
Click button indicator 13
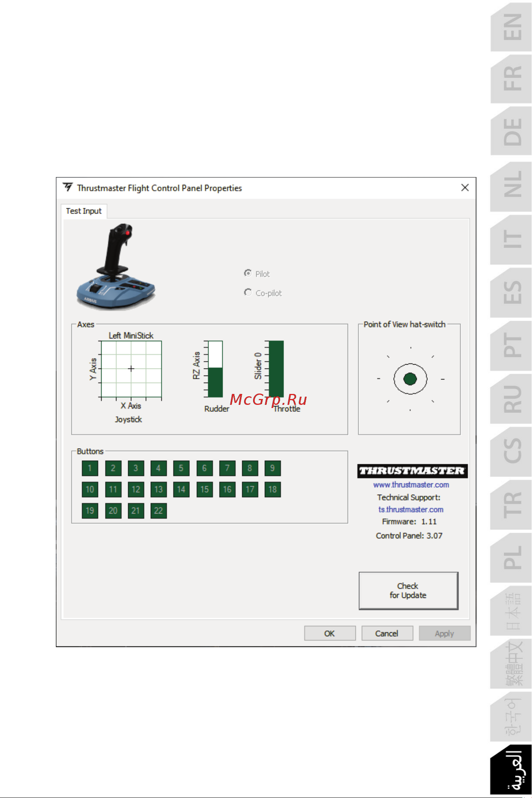point(158,489)
